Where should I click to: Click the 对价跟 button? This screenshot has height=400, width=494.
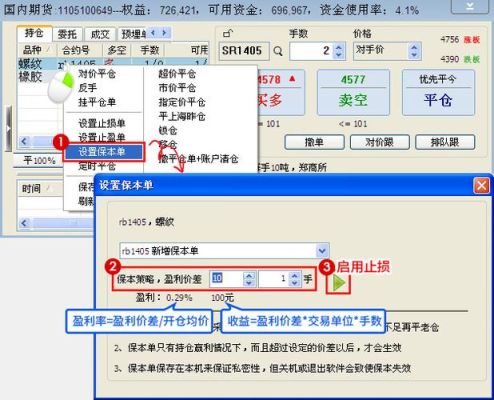pyautogui.click(x=379, y=142)
